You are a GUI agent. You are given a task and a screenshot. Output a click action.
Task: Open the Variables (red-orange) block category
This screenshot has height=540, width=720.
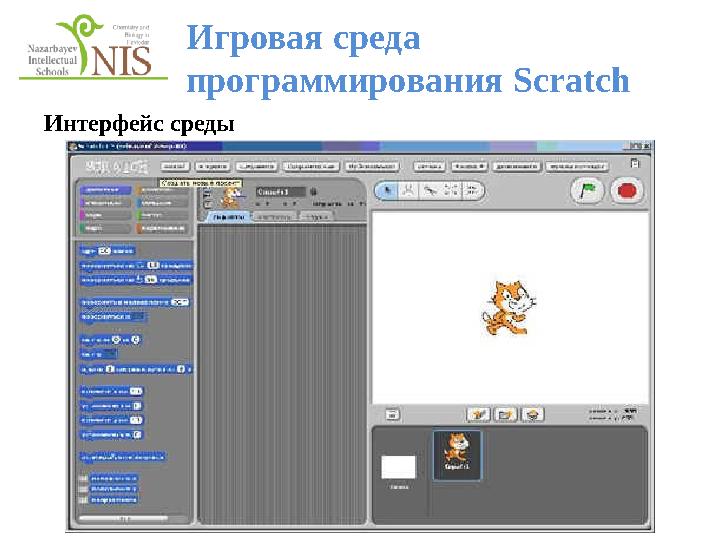pos(162,228)
